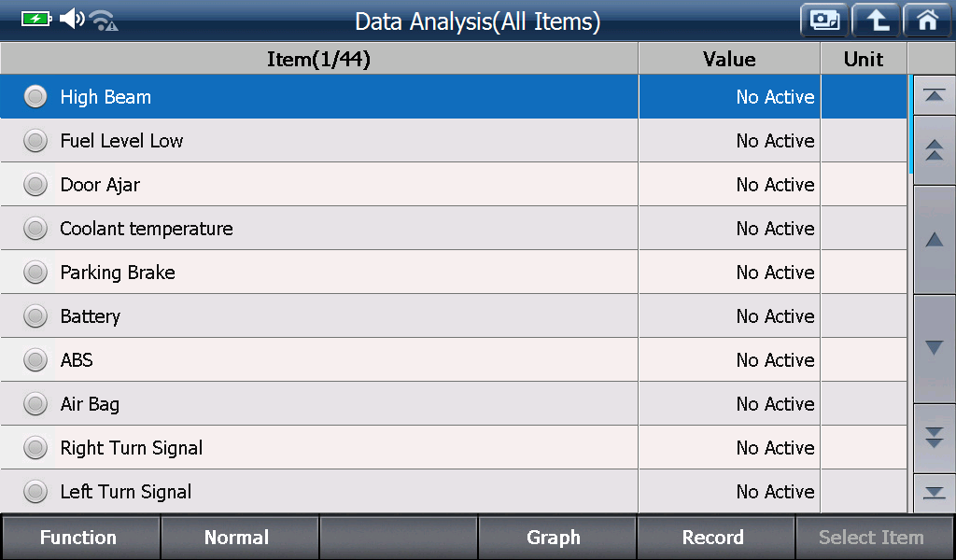Screen dimensions: 956x560
Task: Click the screenshot capture icon in header
Action: [x=824, y=21]
